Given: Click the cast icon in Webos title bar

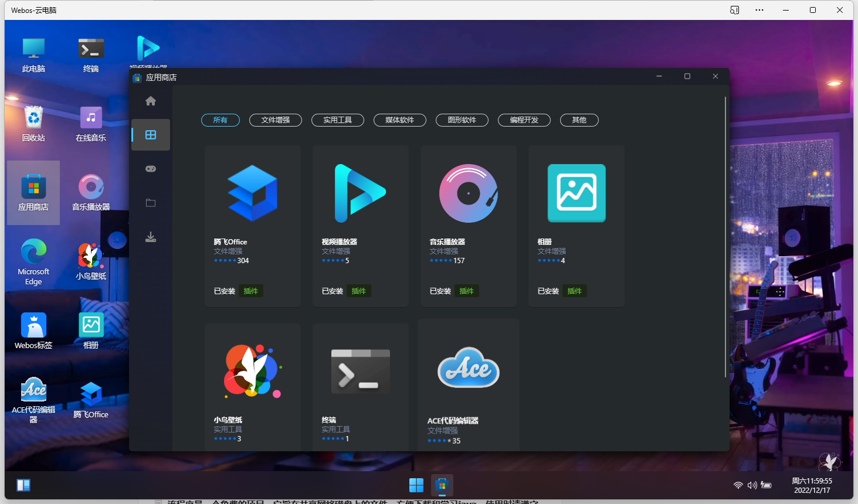Looking at the screenshot, I should click(x=734, y=10).
